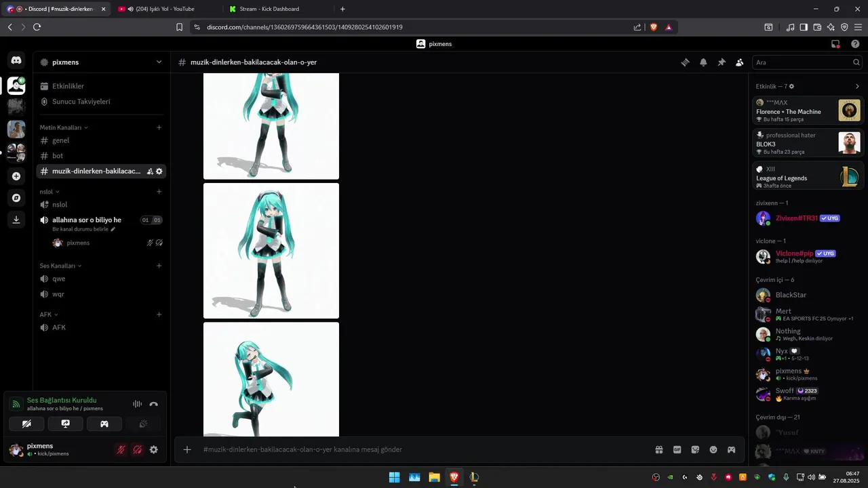
Task: Open Brave Wallet icon in toolbar
Action: [817, 27]
